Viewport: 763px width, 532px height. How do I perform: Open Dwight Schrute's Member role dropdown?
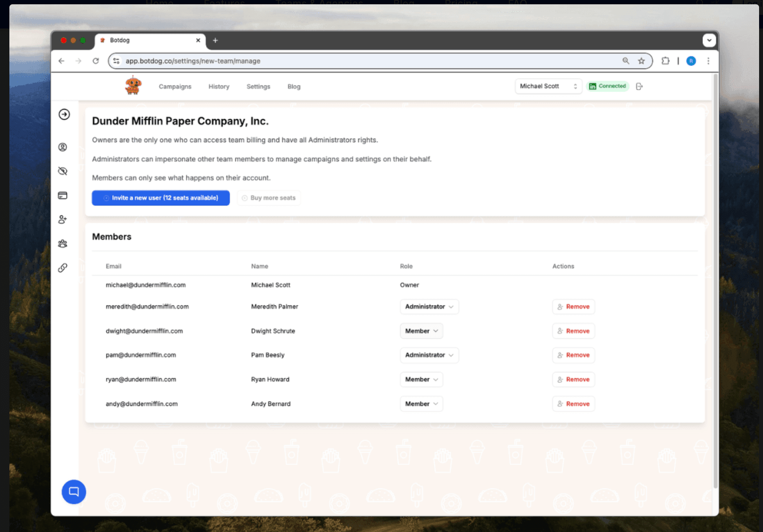click(x=421, y=331)
